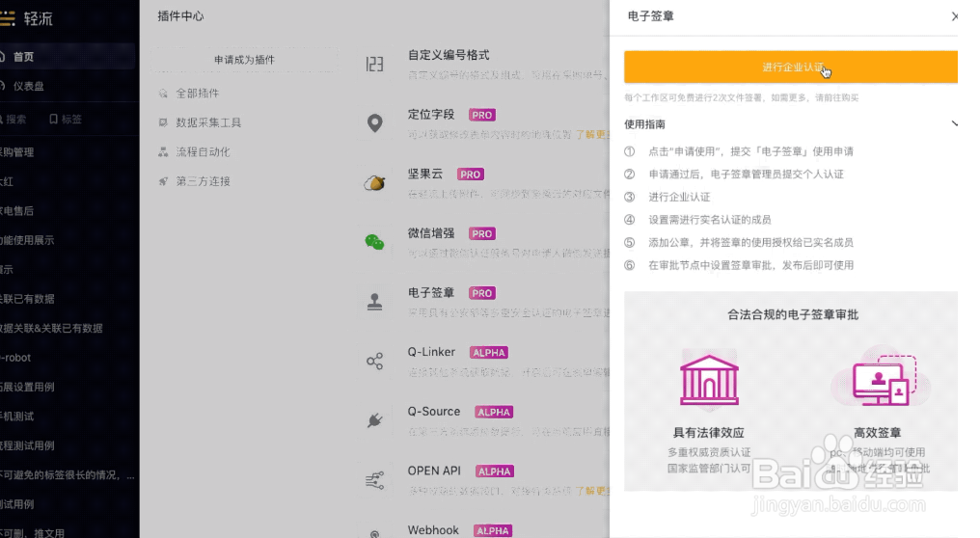Click guide step 进行企业认证 text
The image size is (980, 538).
[x=679, y=197]
